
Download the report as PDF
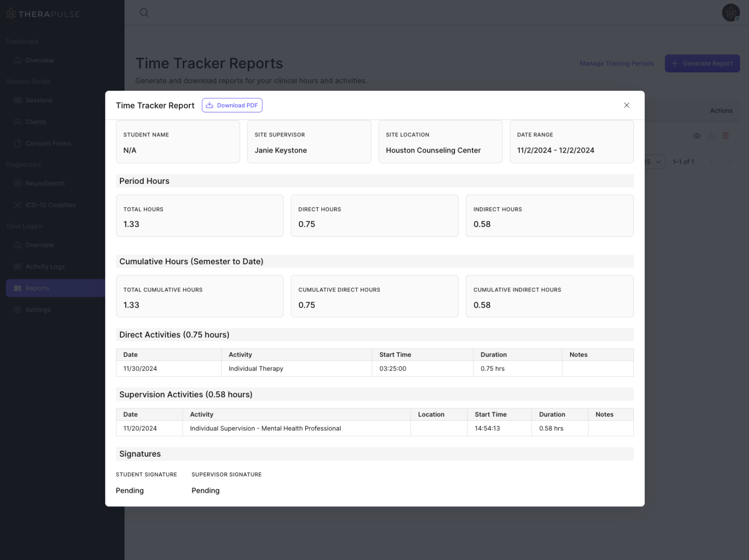click(x=232, y=105)
